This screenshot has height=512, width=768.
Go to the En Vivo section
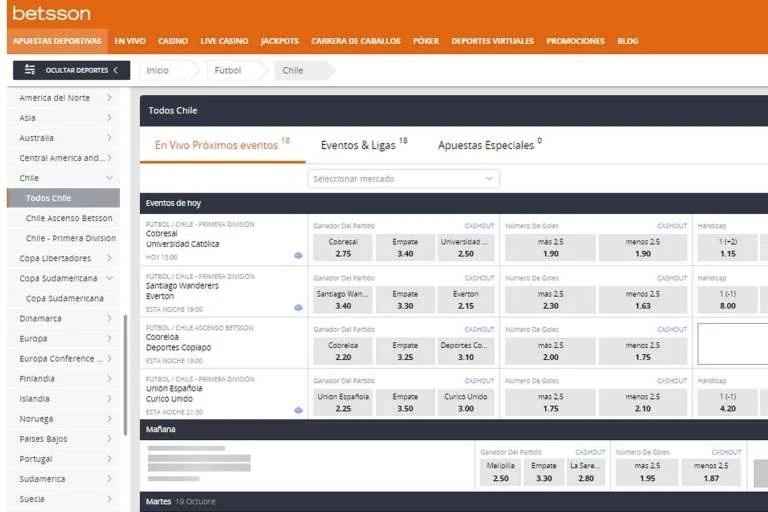point(130,41)
